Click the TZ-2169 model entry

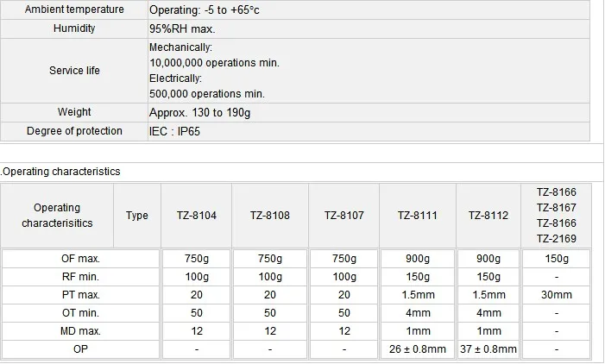(x=557, y=239)
